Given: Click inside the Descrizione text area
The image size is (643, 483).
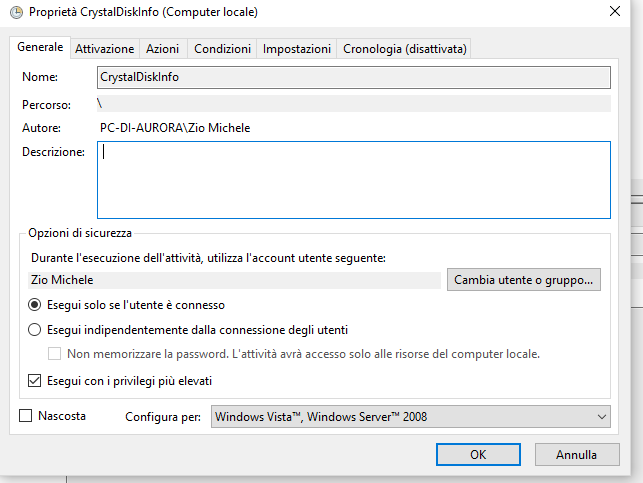Looking at the screenshot, I should (x=354, y=180).
